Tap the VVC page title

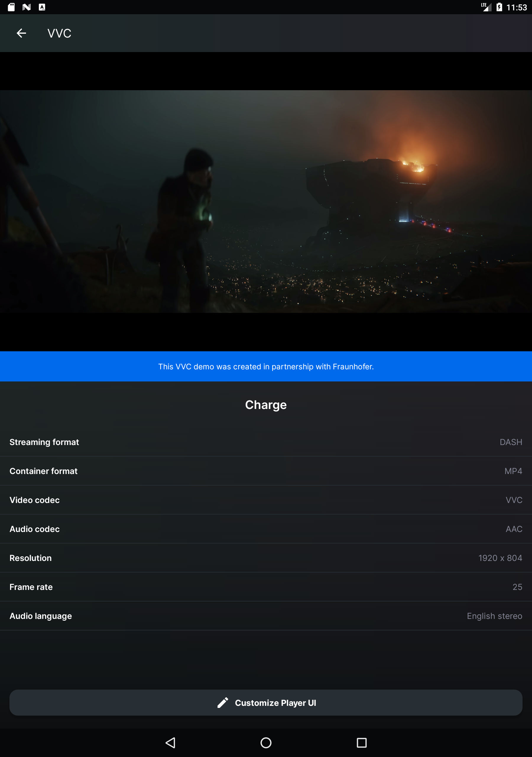click(x=59, y=33)
